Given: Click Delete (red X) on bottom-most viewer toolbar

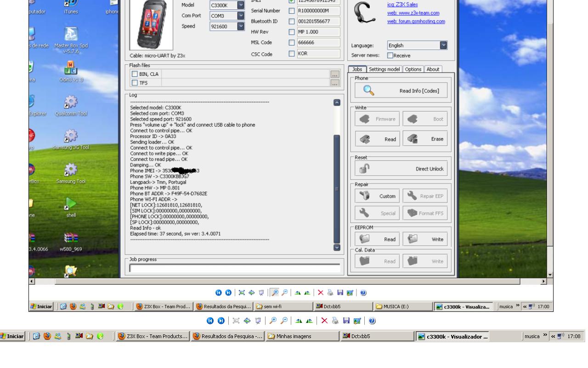Looking at the screenshot, I should [x=325, y=321].
